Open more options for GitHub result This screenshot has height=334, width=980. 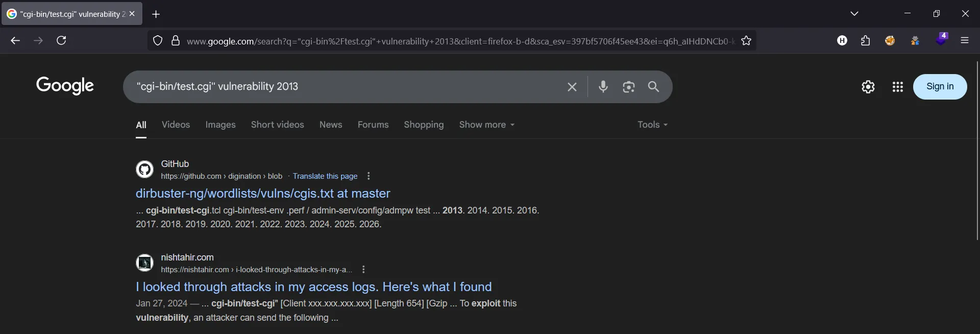point(369,176)
